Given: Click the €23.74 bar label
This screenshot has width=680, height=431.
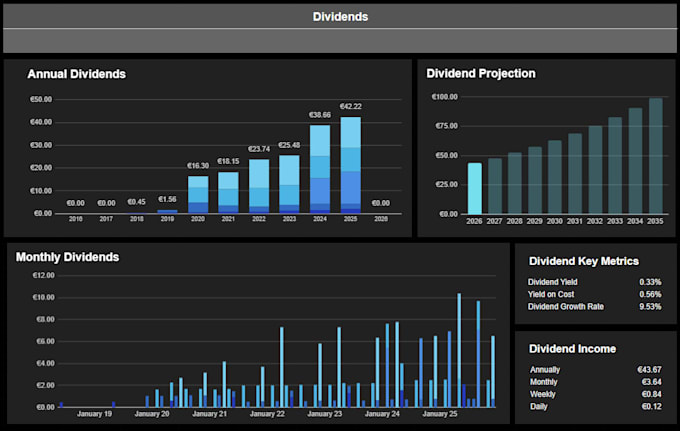Looking at the screenshot, I should point(259,149).
